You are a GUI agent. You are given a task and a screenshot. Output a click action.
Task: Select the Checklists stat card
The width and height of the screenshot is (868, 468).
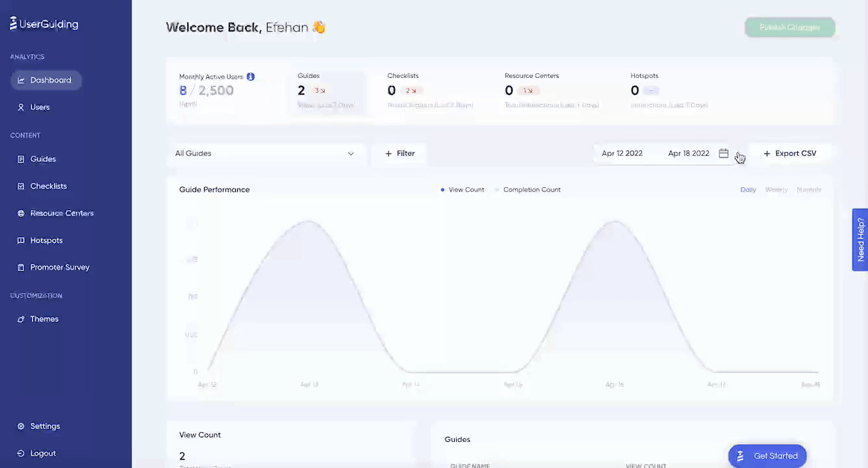[430, 91]
